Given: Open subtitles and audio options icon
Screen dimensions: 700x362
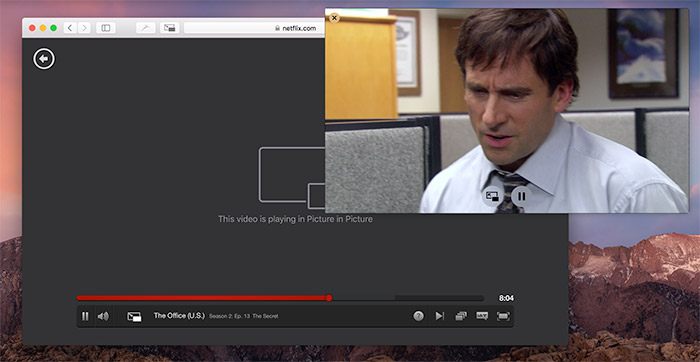Looking at the screenshot, I should point(482,316).
